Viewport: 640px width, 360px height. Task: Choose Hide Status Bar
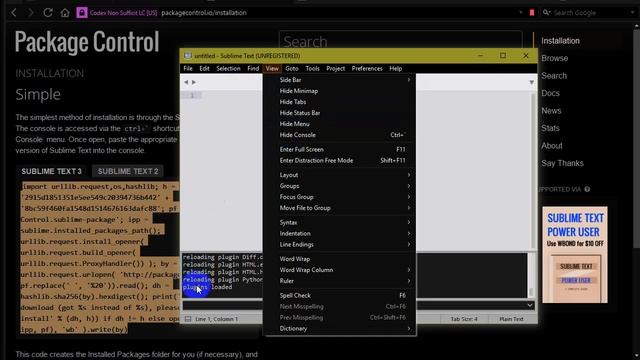point(340,113)
